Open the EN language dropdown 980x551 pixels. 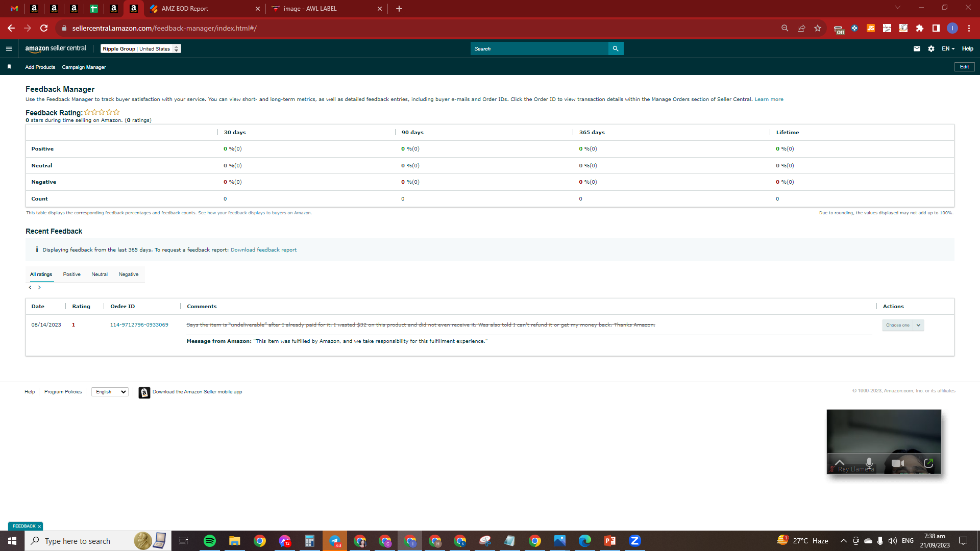click(x=948, y=49)
